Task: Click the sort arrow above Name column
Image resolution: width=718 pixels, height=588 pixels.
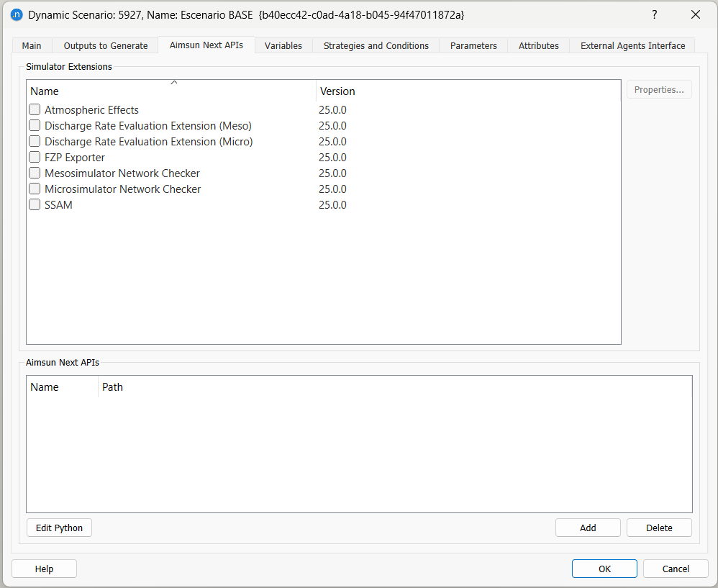Action: click(173, 83)
